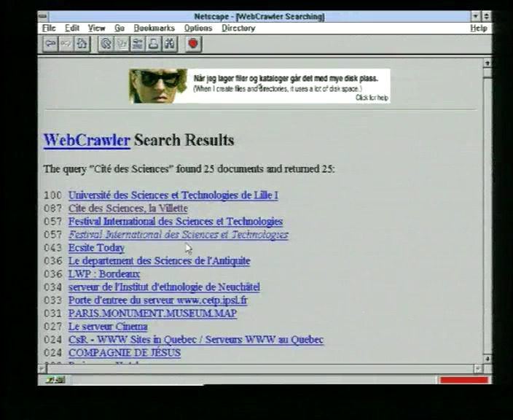Viewport: 513px width, 420px height.
Task: Open the Go menu
Action: tap(120, 28)
